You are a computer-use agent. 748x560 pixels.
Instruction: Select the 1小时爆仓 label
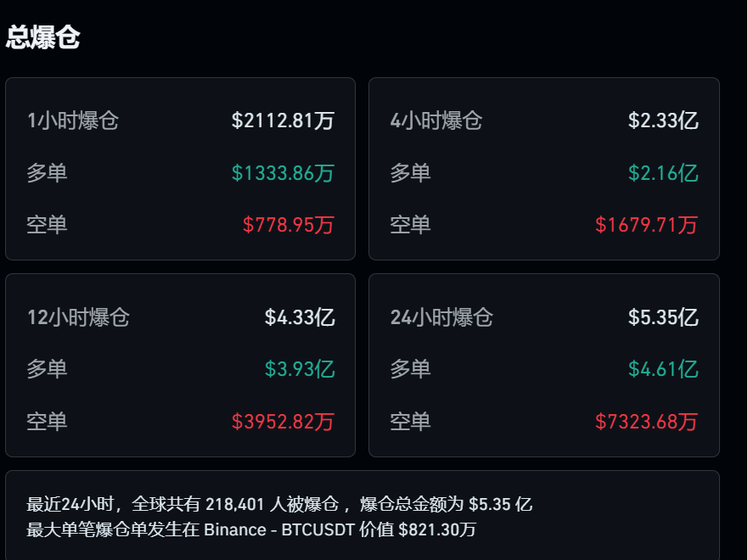(x=73, y=120)
